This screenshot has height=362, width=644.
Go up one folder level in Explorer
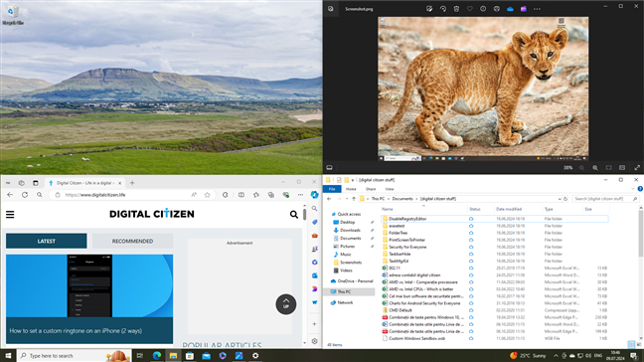coord(354,199)
